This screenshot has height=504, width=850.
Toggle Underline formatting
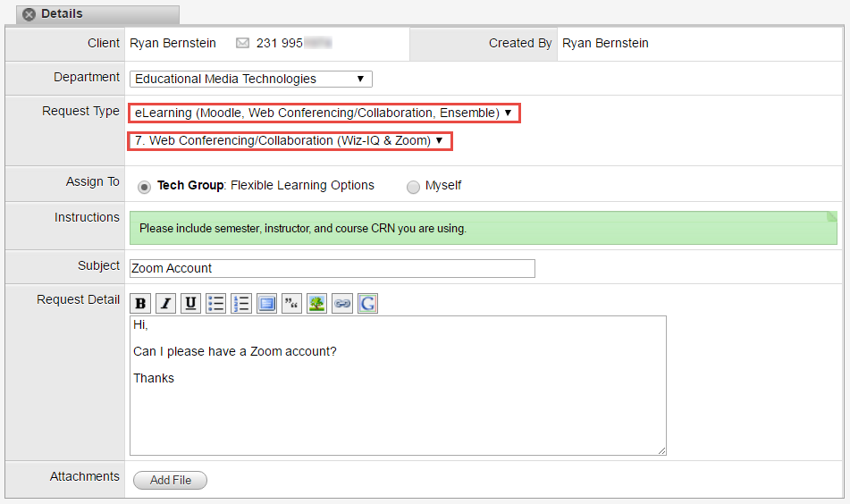click(190, 304)
